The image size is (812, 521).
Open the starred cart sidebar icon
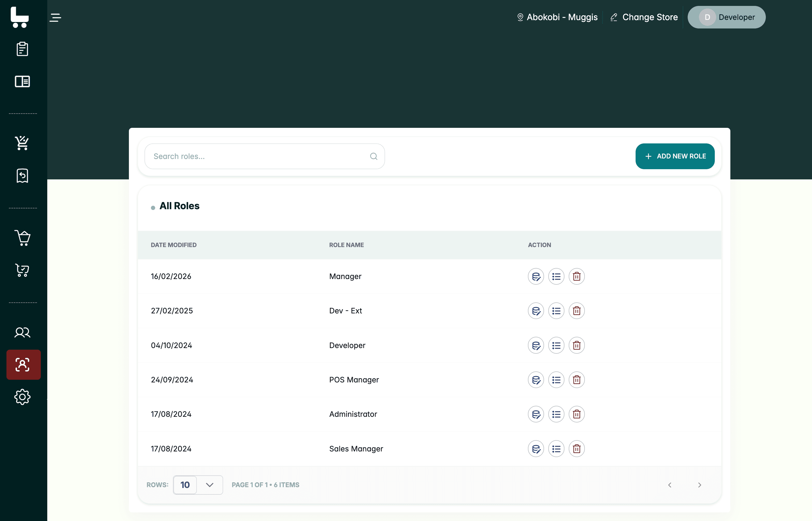point(22,143)
